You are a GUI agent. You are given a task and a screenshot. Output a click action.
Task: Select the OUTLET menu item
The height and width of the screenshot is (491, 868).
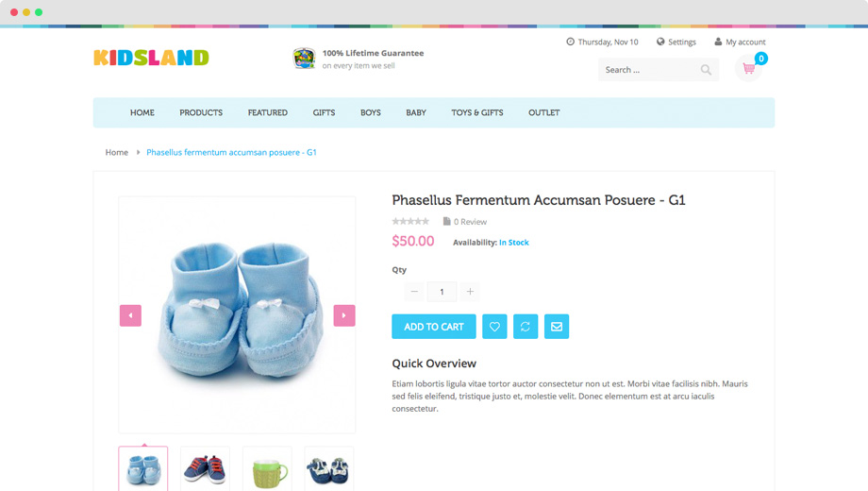tap(543, 112)
